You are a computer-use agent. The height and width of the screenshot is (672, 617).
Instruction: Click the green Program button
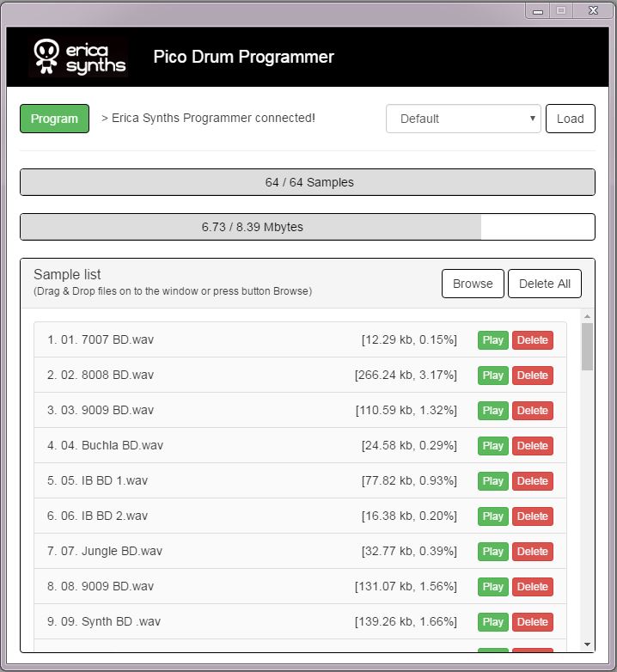click(x=54, y=119)
